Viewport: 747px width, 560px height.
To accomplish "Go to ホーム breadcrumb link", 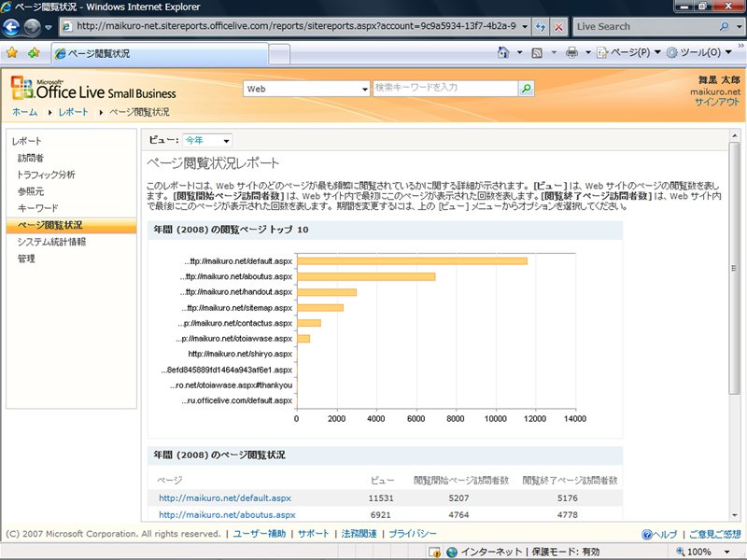I will (x=25, y=112).
